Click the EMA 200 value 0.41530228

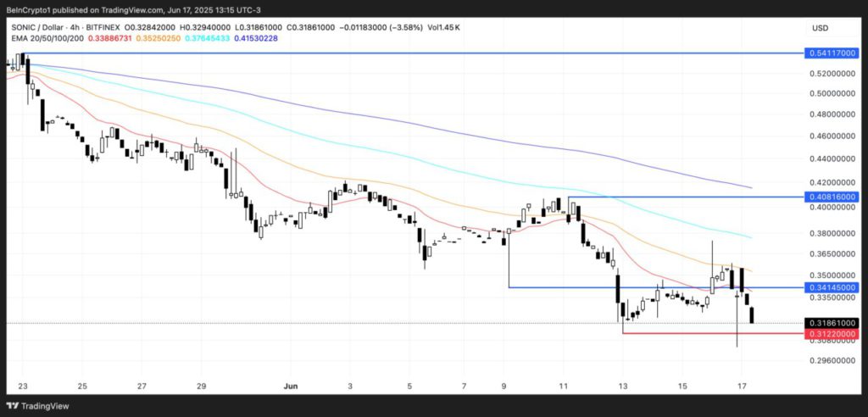(256, 38)
